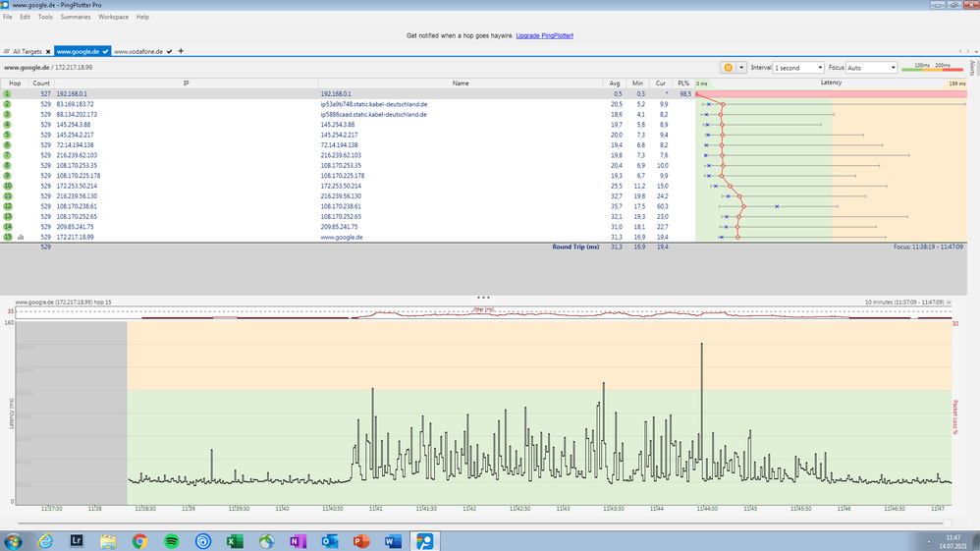Select hop 8 green circle icon

tap(7, 165)
